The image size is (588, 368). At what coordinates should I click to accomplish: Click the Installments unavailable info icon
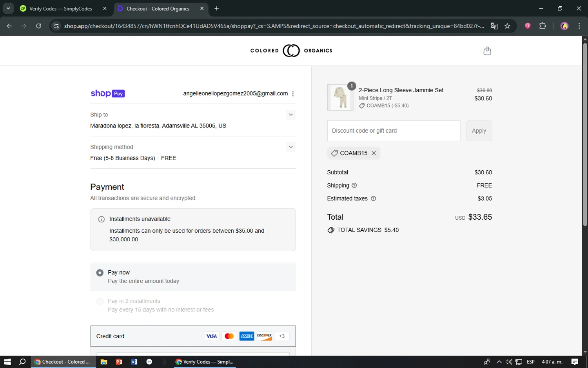pos(101,219)
